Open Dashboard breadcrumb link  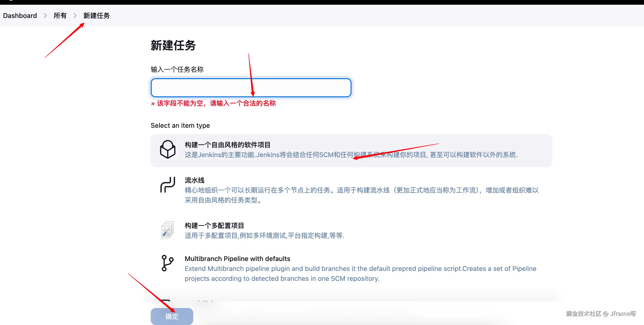tap(20, 16)
